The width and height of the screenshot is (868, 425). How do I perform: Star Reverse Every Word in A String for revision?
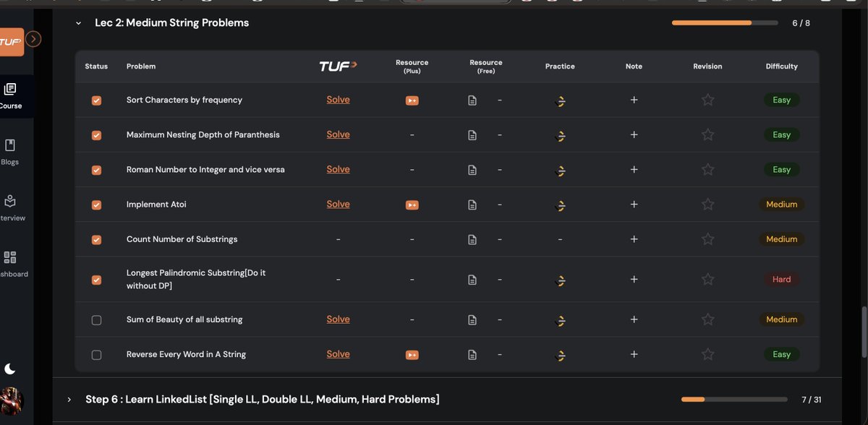pyautogui.click(x=707, y=354)
